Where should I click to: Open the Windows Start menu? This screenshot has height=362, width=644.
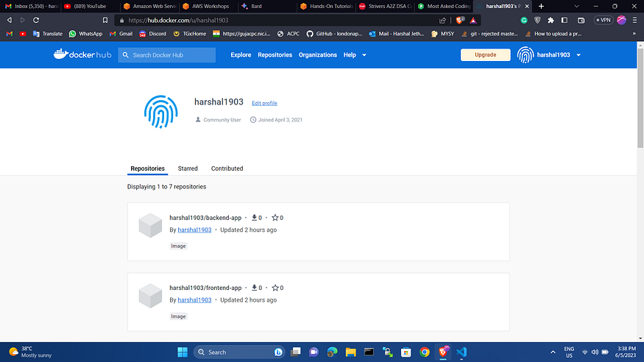pos(183,352)
